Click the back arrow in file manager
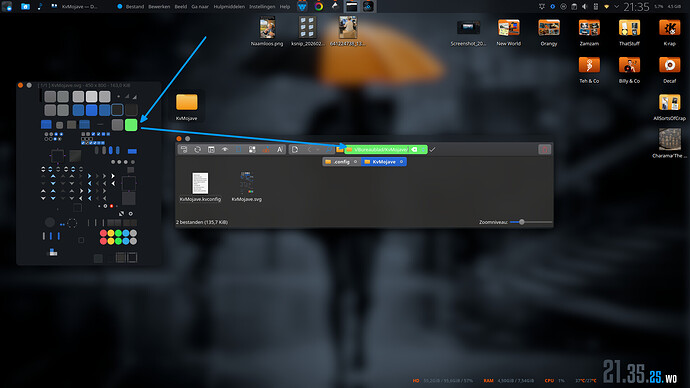Image resolution: width=690 pixels, height=388 pixels. click(x=309, y=150)
